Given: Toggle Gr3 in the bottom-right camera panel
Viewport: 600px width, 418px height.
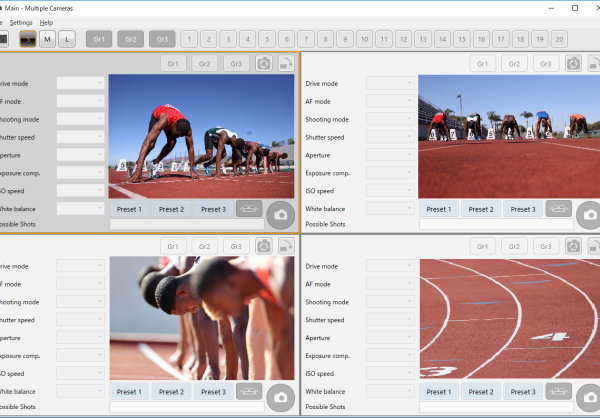Looking at the screenshot, I should [x=545, y=246].
